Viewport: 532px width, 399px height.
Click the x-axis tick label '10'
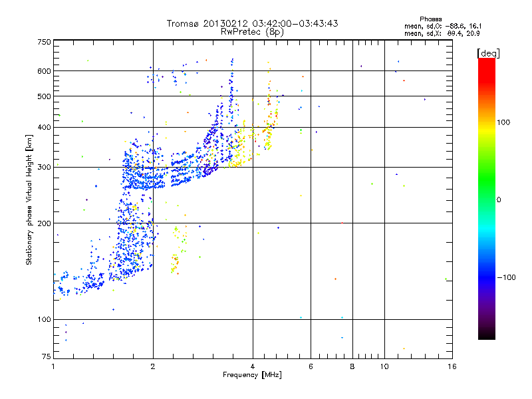[x=384, y=366]
